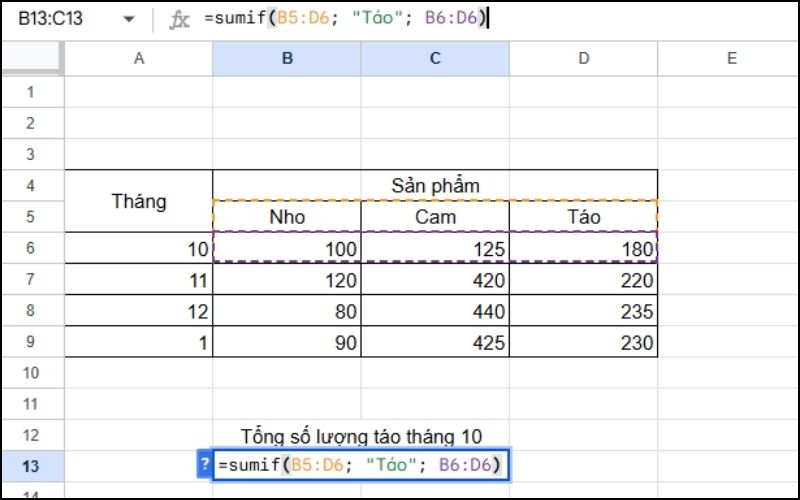Click cell with value 425
The width and height of the screenshot is (800, 500).
pos(435,342)
